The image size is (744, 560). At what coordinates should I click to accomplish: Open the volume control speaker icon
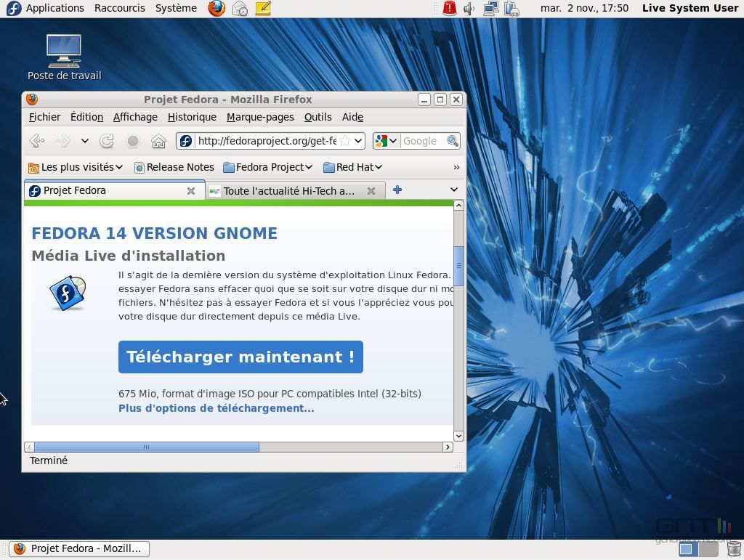pos(469,8)
